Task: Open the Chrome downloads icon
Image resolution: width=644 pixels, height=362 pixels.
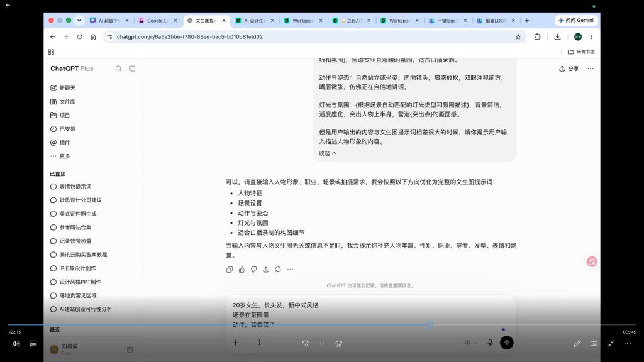Action: click(x=557, y=37)
